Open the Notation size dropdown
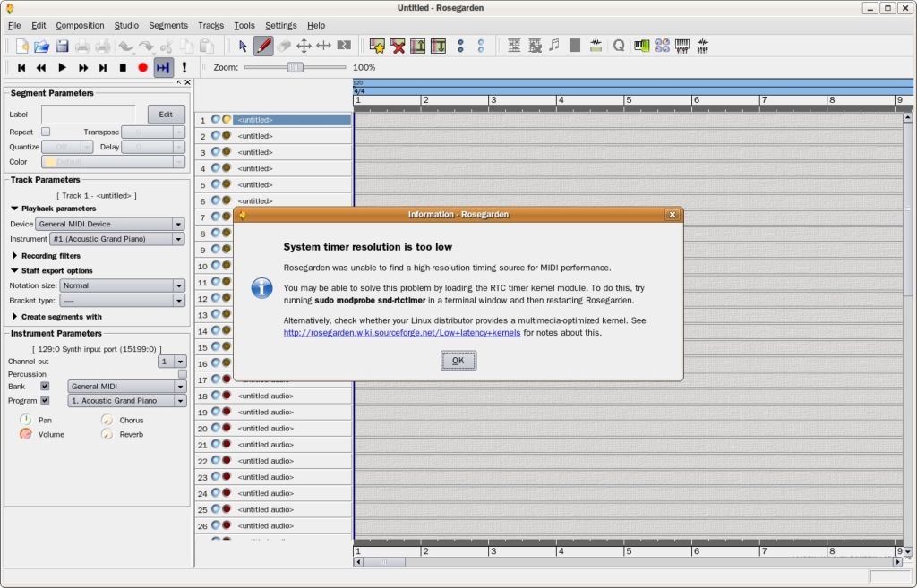 [x=122, y=285]
